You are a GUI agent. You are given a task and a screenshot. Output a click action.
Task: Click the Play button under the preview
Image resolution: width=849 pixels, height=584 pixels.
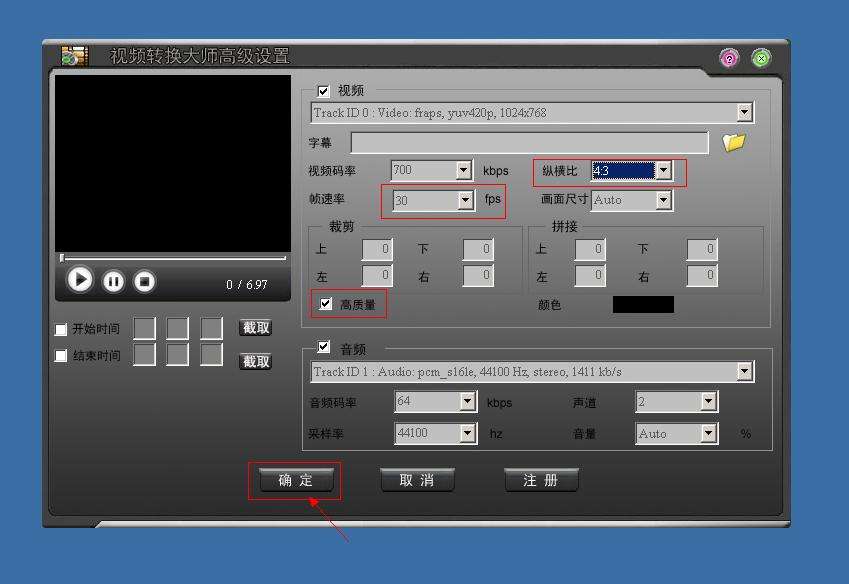coord(81,280)
